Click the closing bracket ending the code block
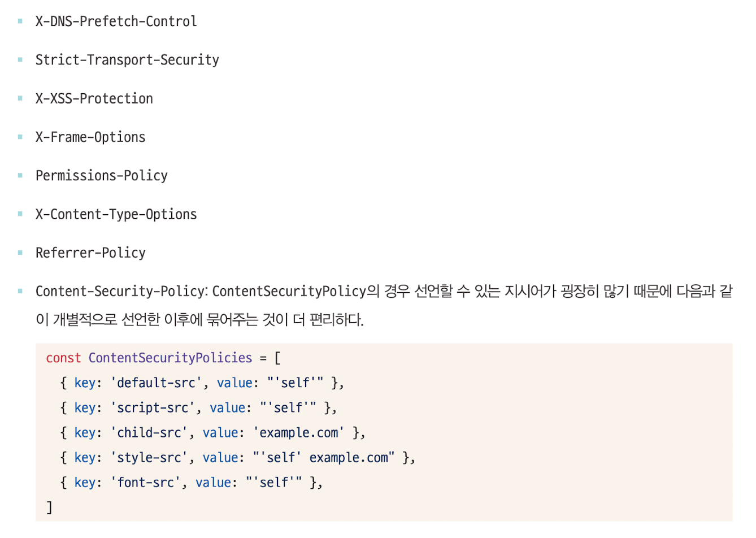This screenshot has width=756, height=538. coord(49,507)
